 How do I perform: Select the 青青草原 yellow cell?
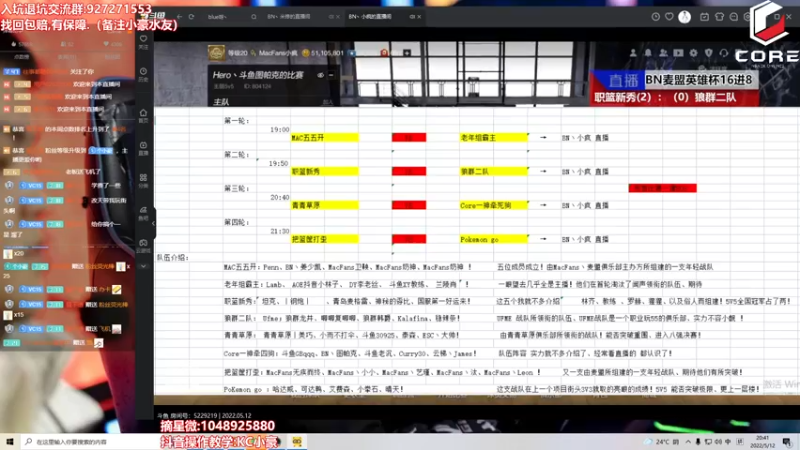[x=324, y=205]
